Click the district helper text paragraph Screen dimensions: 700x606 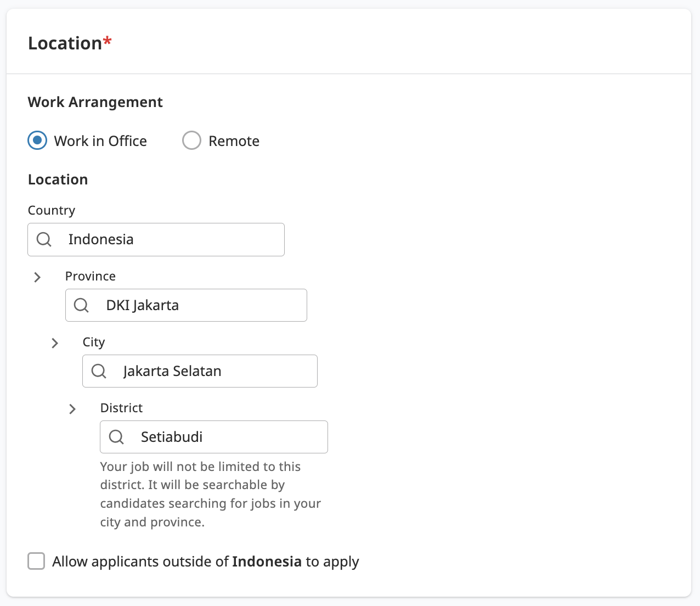[210, 494]
